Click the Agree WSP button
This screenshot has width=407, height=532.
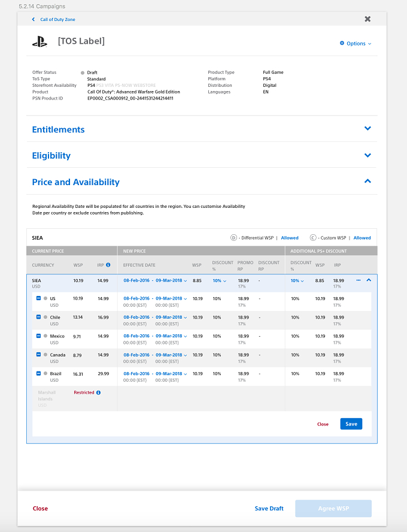(x=333, y=508)
